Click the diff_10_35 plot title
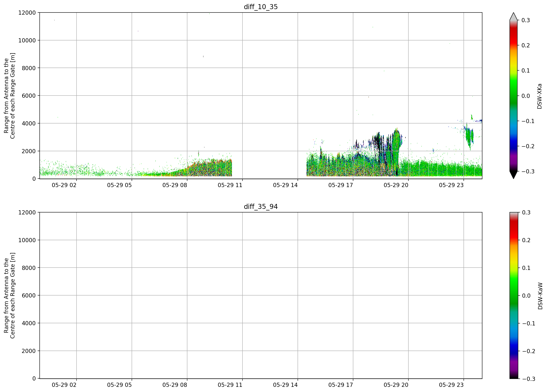Viewport: 547px width, 392px height. (x=261, y=7)
